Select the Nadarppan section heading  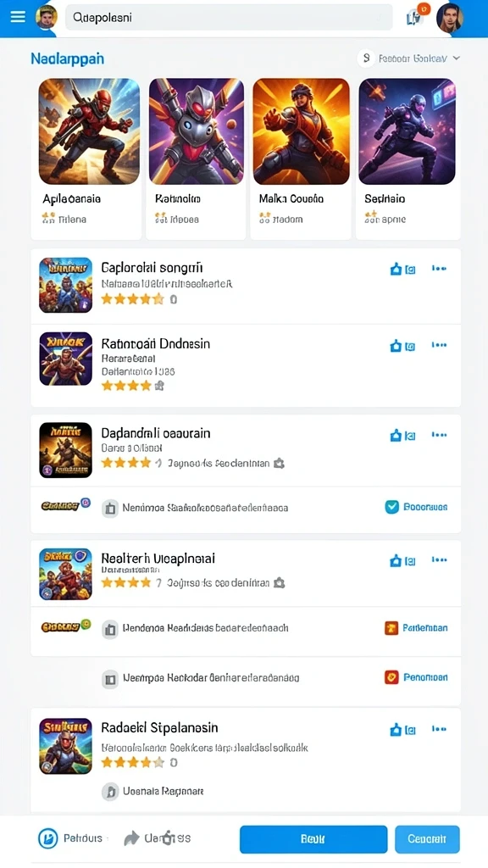tap(68, 58)
